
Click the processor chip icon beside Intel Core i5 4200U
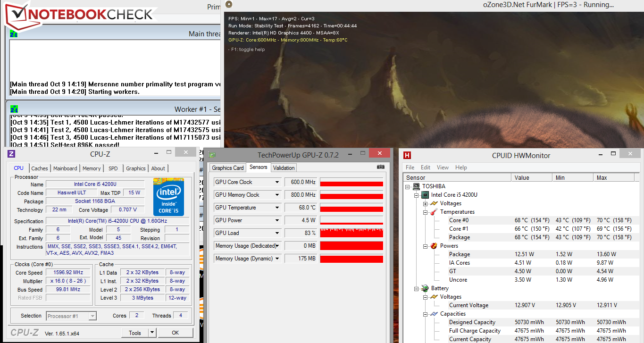425,195
